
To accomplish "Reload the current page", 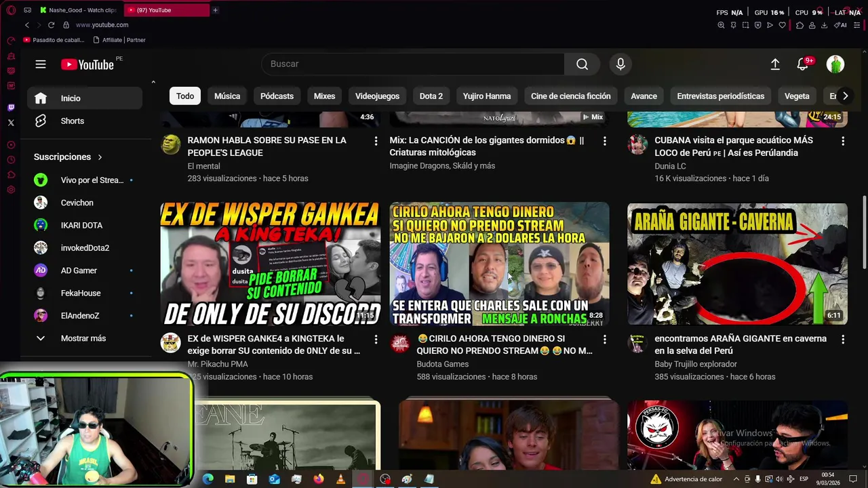I will [51, 25].
